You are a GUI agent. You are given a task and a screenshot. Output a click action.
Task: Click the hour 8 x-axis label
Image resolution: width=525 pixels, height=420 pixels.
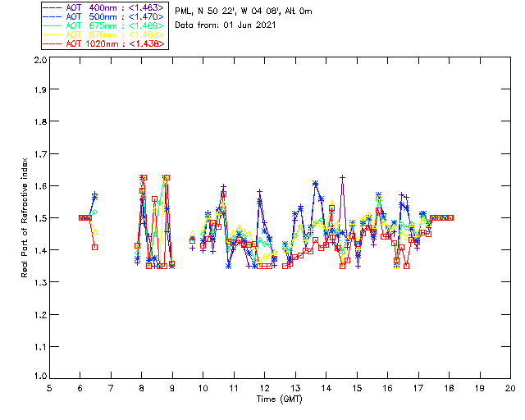pyautogui.click(x=142, y=388)
